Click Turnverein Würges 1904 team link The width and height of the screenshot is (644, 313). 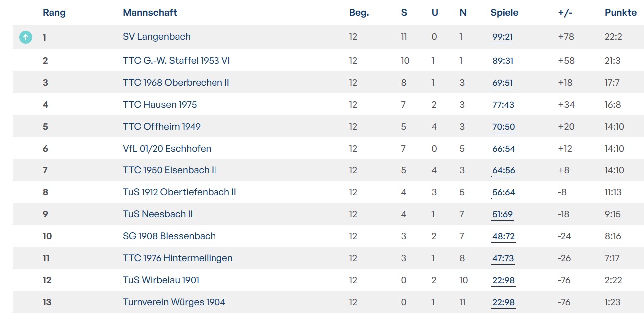(174, 302)
